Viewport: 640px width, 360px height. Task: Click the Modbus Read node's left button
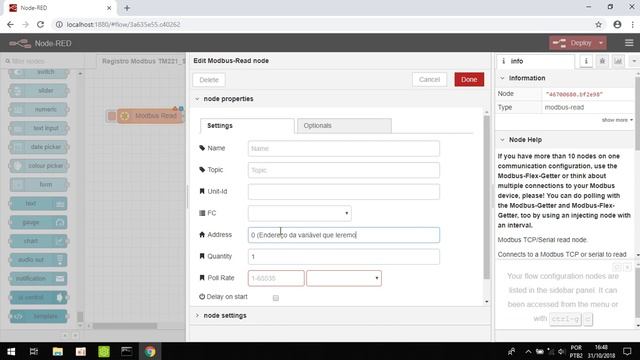pos(111,116)
